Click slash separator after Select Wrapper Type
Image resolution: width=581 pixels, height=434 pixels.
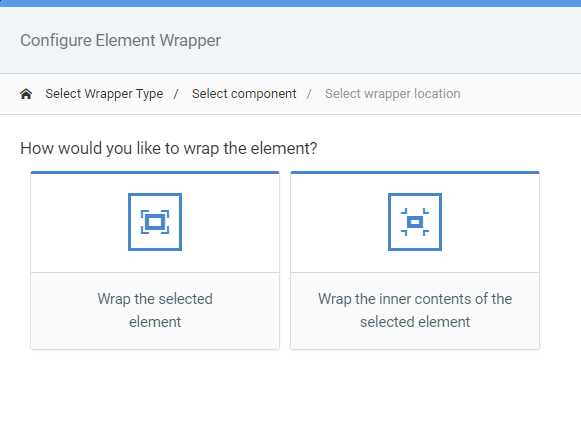coord(176,94)
